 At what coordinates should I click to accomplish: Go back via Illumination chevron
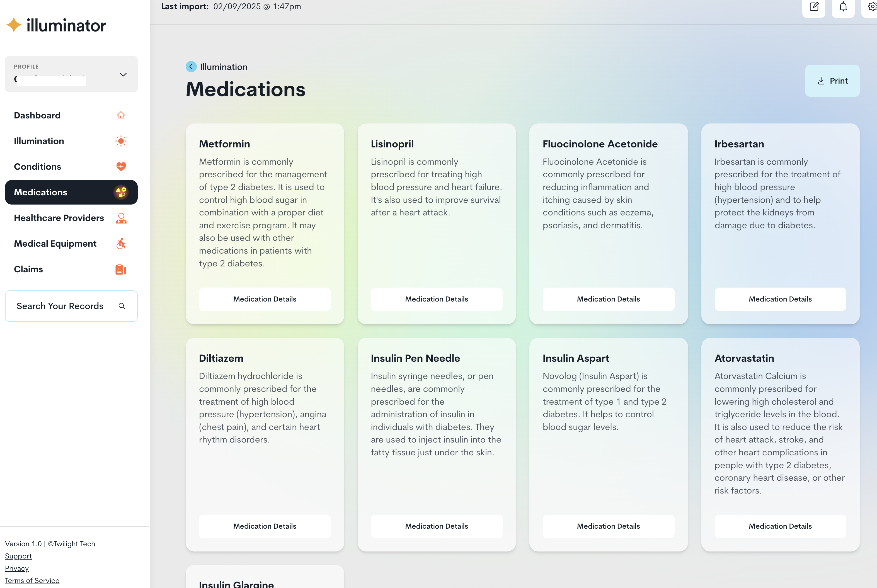(191, 67)
